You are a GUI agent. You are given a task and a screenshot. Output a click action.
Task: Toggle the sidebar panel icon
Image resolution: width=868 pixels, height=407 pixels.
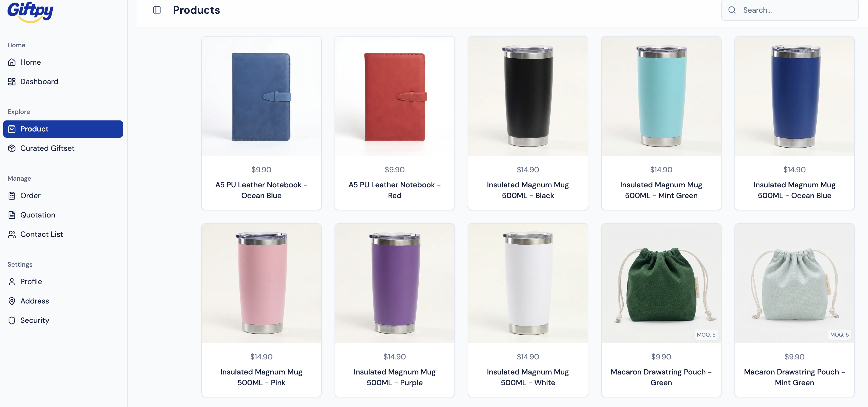tap(157, 10)
